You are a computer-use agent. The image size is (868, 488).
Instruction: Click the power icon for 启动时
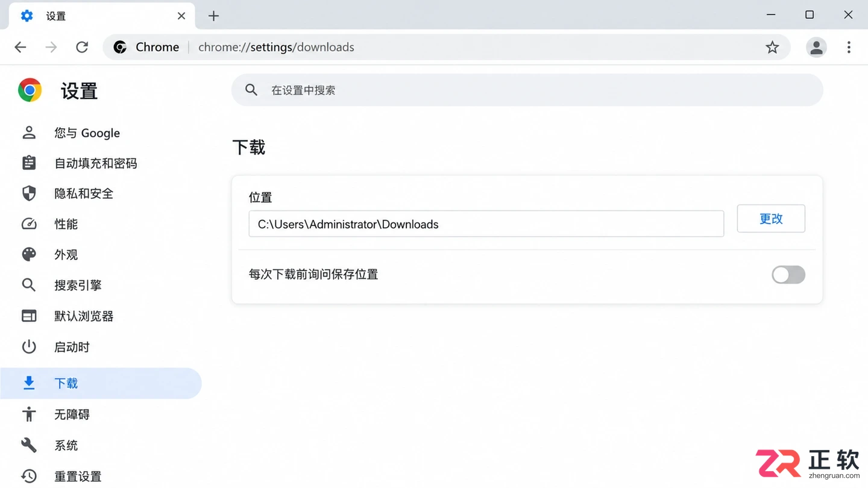click(x=29, y=346)
